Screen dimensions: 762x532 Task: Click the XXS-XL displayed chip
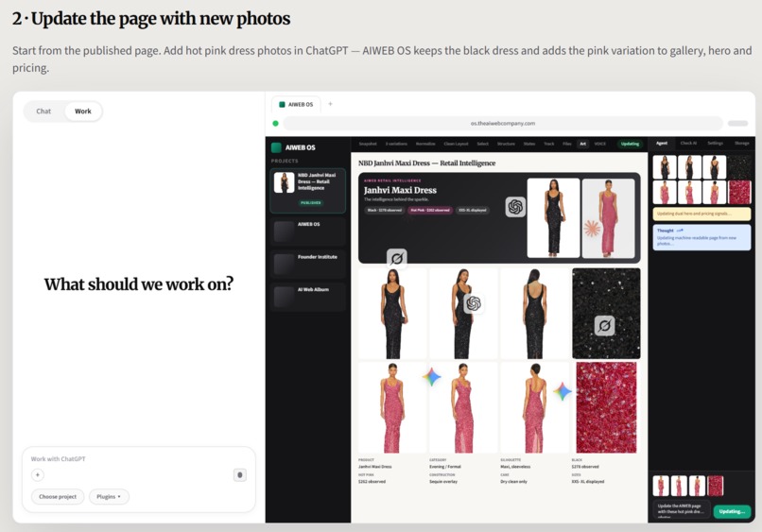473,211
